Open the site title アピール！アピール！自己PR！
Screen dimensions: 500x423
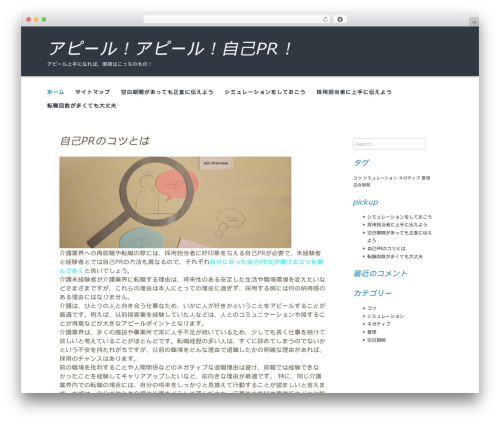(x=170, y=49)
